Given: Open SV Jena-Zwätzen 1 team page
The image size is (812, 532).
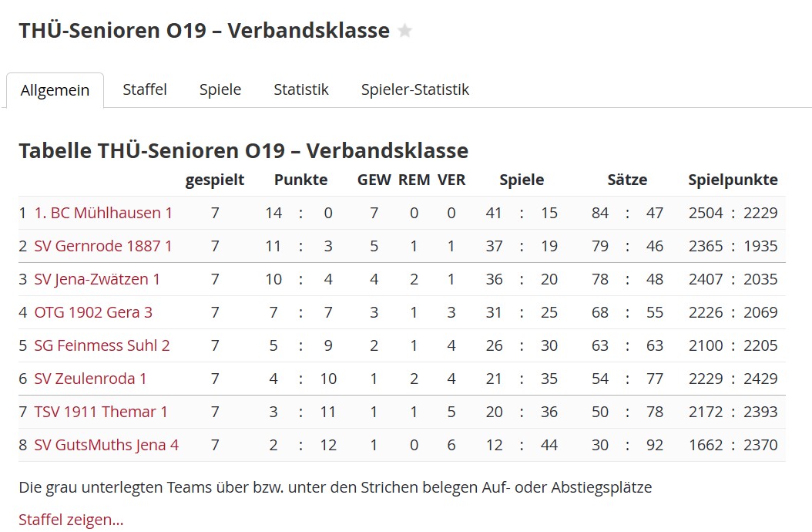Looking at the screenshot, I should (97, 279).
